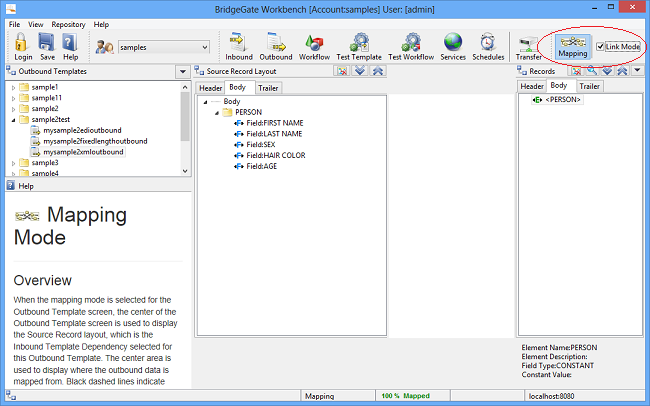This screenshot has width=650, height=406.
Task: Switch to Trailer tab in Source Record Layout
Action: point(268,88)
